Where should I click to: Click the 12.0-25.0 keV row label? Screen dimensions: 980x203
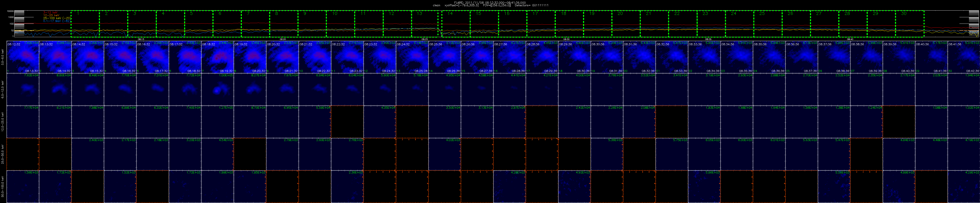pyautogui.click(x=3, y=122)
